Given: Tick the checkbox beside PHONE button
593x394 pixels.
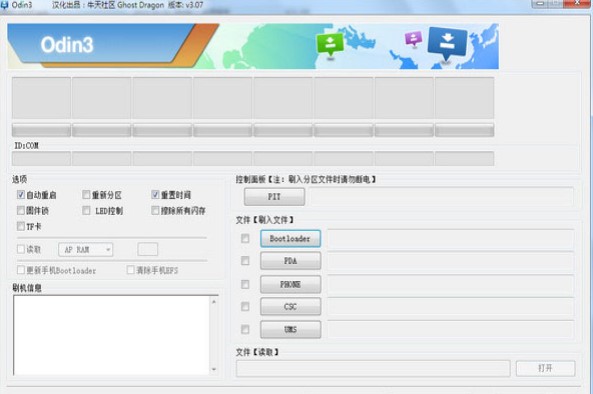Looking at the screenshot, I should pos(245,284).
